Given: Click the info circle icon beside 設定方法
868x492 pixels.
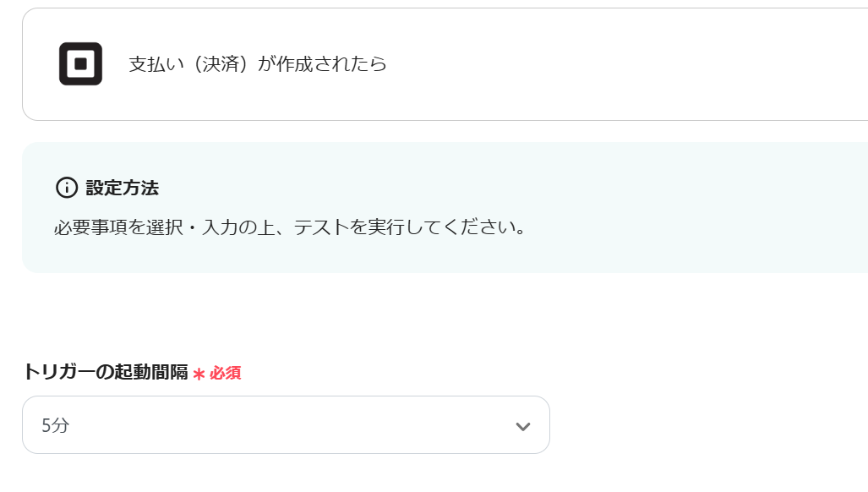Looking at the screenshot, I should tap(67, 188).
